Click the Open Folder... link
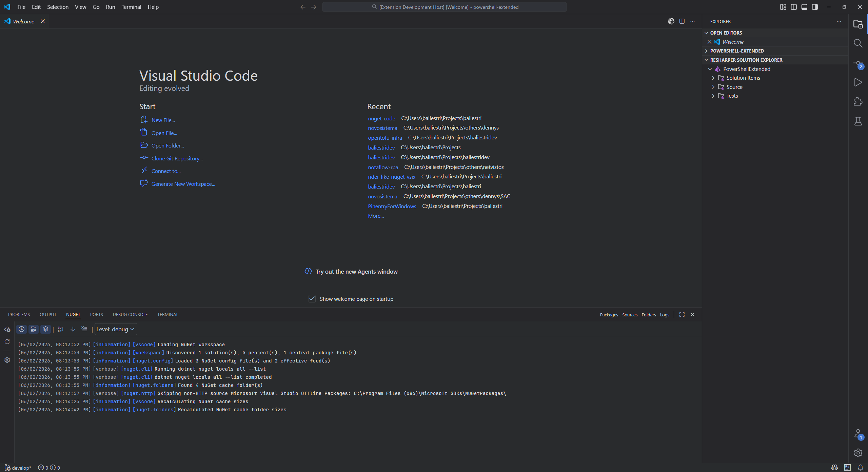 tap(167, 145)
